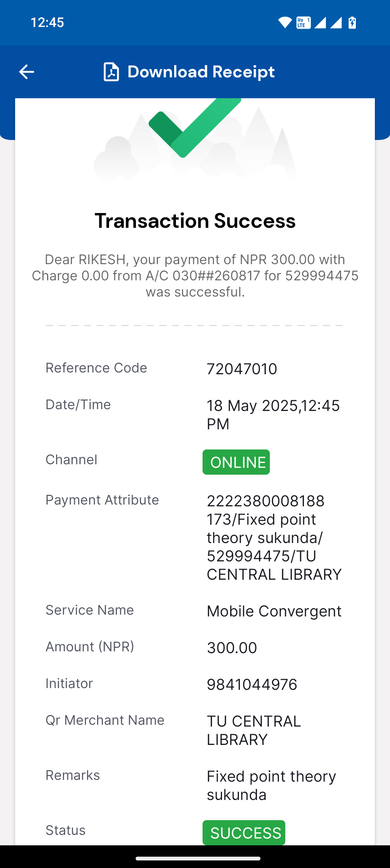Tap the initiator number 9841044976
The image size is (390, 868).
252,684
